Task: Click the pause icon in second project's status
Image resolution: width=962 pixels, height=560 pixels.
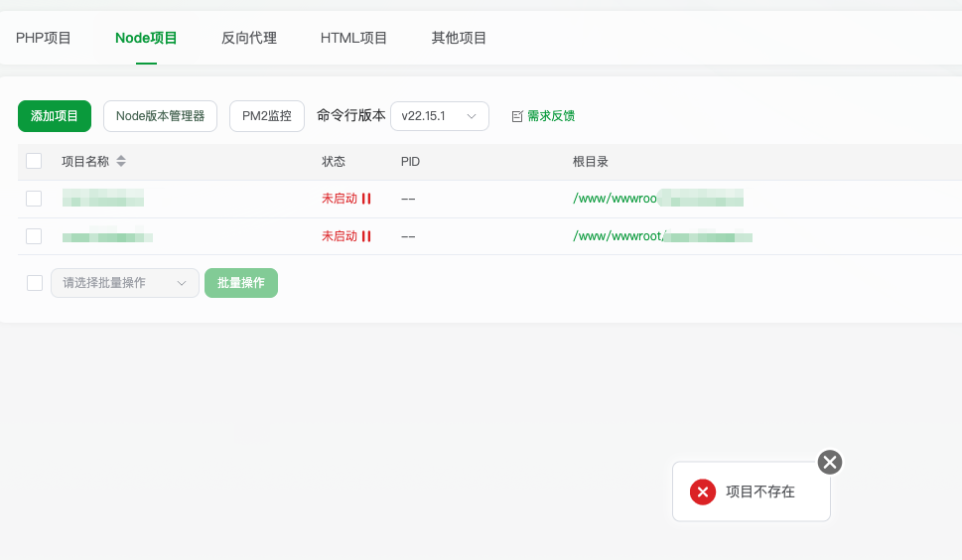Action: point(366,236)
